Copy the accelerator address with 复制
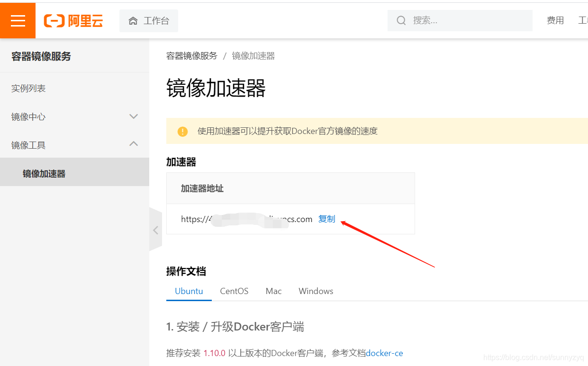Viewport: 588px width, 366px height. (327, 219)
